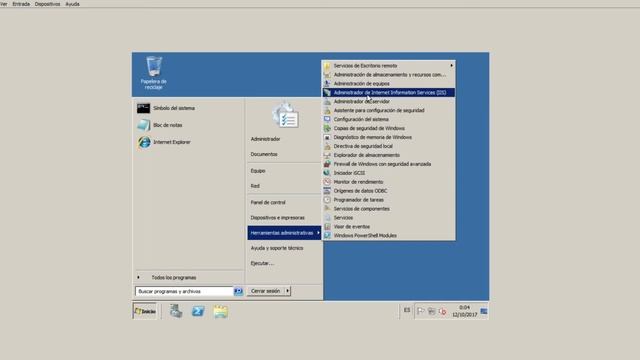The image size is (640, 360).
Task: Open Ayuda menu in menu bar
Action: coord(73,4)
